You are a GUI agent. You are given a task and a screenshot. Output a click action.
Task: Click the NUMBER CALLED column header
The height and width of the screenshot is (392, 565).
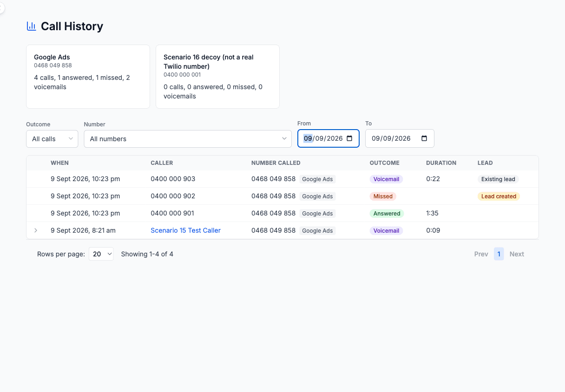(x=276, y=163)
